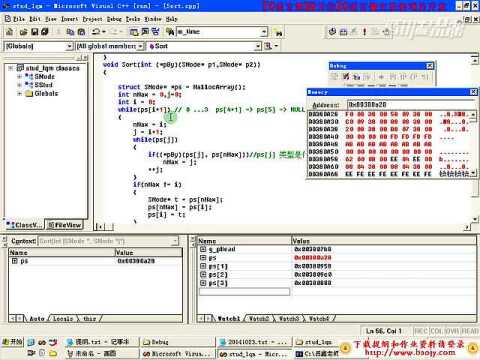Expand the SNode class tree node
This screenshot has width=480, height=360.
tap(19, 76)
